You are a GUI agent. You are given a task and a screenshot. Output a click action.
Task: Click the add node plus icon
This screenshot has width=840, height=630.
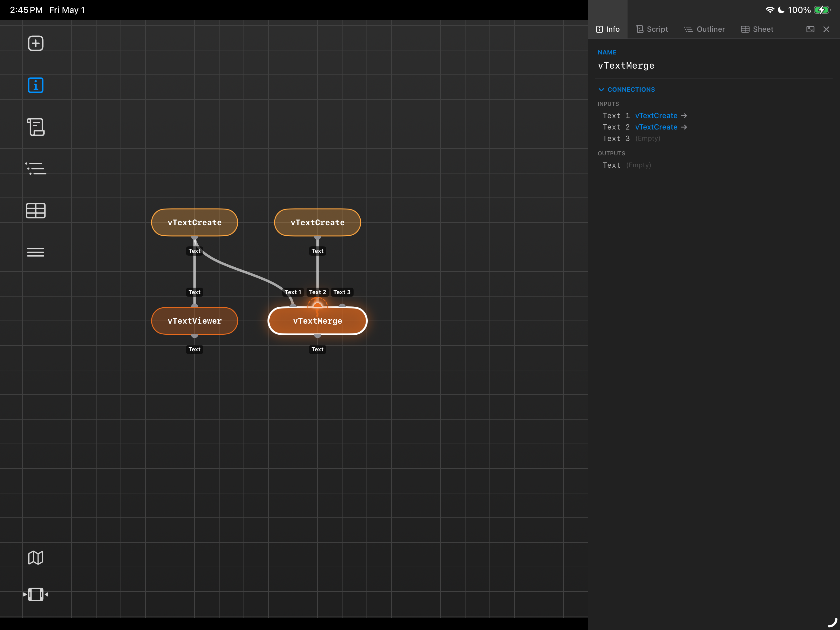coord(36,43)
